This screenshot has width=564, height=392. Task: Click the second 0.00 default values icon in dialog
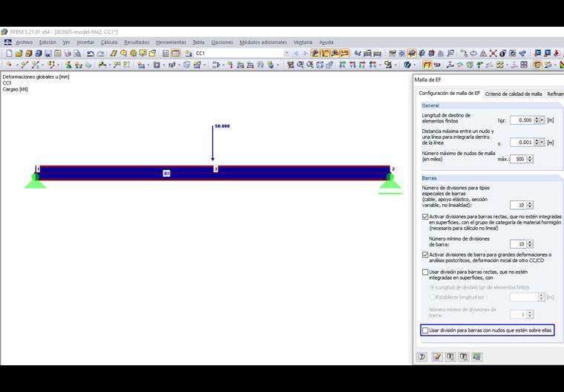coord(464,356)
